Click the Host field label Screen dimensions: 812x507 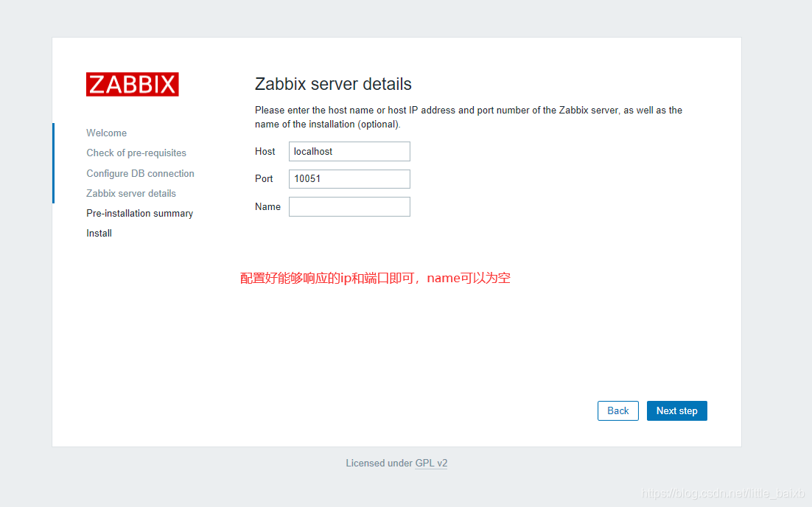265,151
